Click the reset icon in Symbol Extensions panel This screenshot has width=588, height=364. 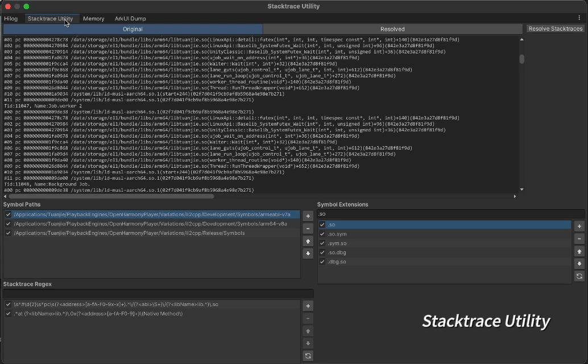pyautogui.click(x=579, y=276)
